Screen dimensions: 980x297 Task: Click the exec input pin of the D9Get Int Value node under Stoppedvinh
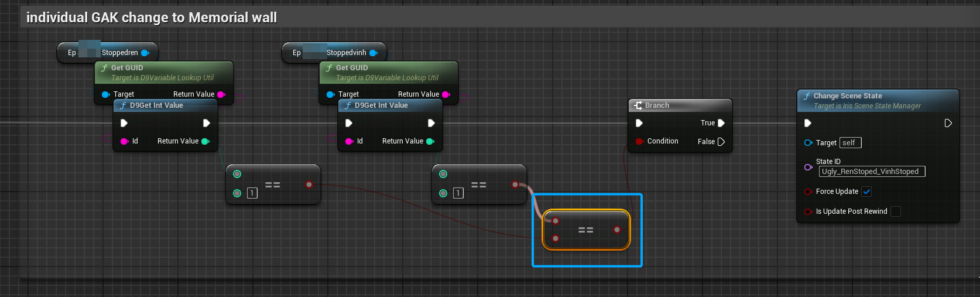[349, 123]
